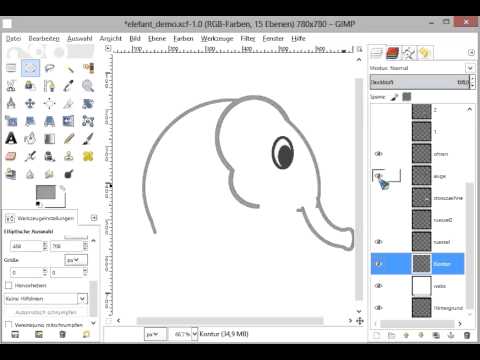Select the Rectangle Select tool
This screenshot has width=480, height=360.
(x=11, y=68)
